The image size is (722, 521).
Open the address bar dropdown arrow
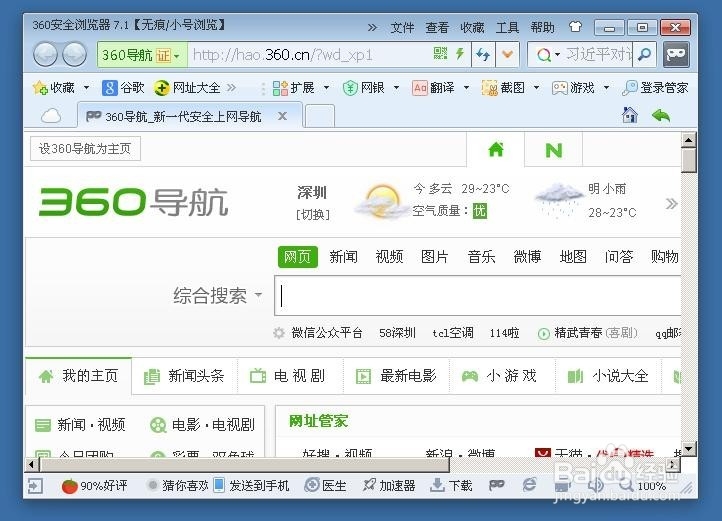tap(507, 55)
